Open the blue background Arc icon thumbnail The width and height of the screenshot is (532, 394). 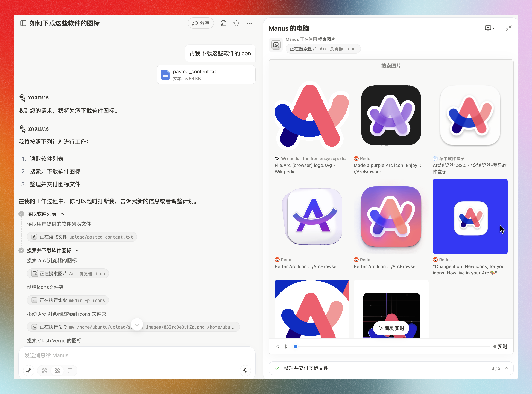(x=470, y=216)
